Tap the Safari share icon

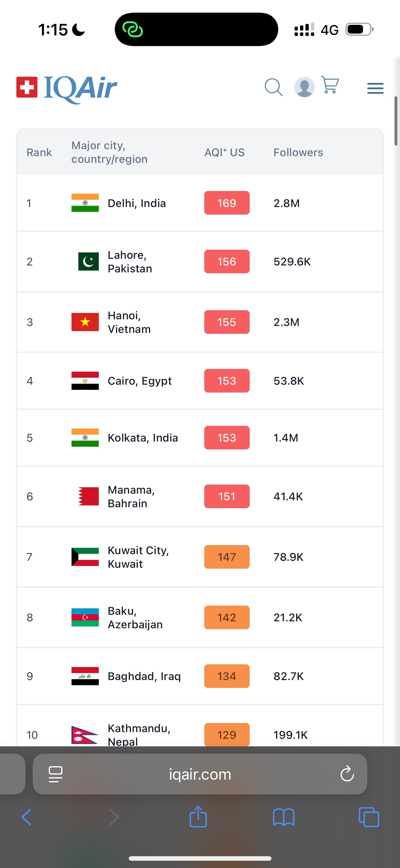pyautogui.click(x=198, y=817)
